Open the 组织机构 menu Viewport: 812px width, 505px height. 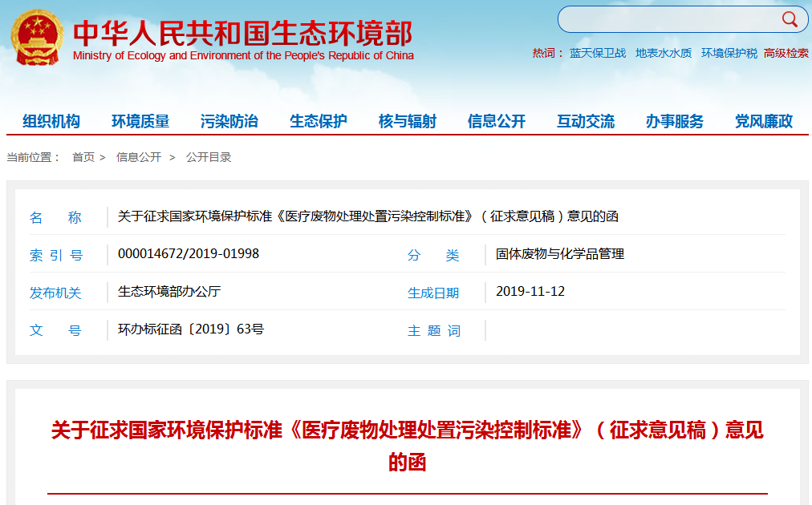click(51, 121)
